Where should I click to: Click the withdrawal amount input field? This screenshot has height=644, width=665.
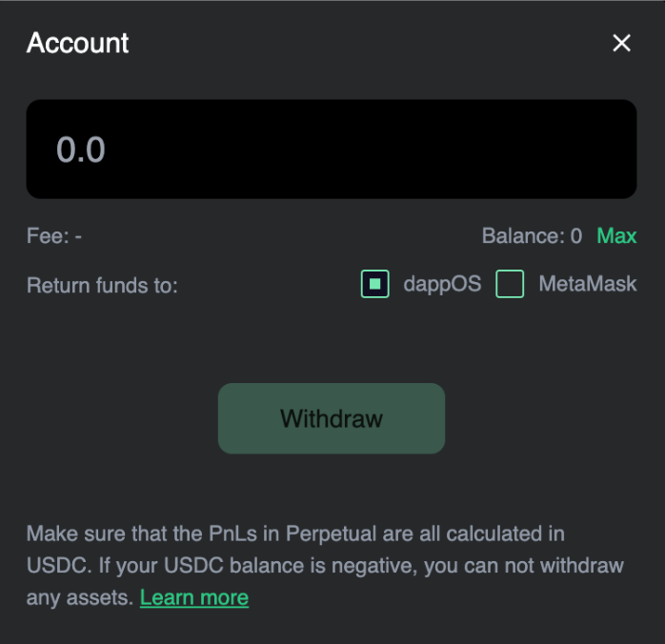[331, 150]
